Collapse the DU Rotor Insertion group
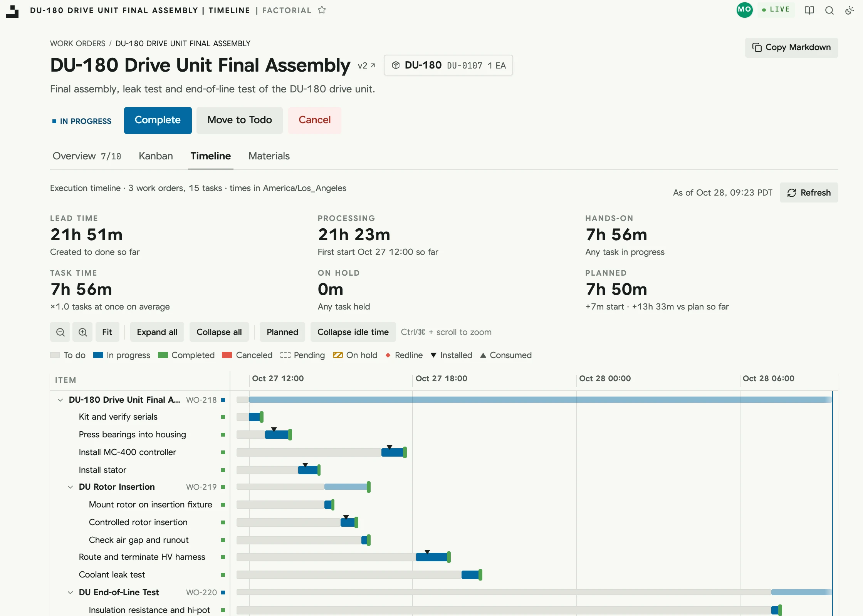Viewport: 863px width, 616px height. tap(70, 487)
